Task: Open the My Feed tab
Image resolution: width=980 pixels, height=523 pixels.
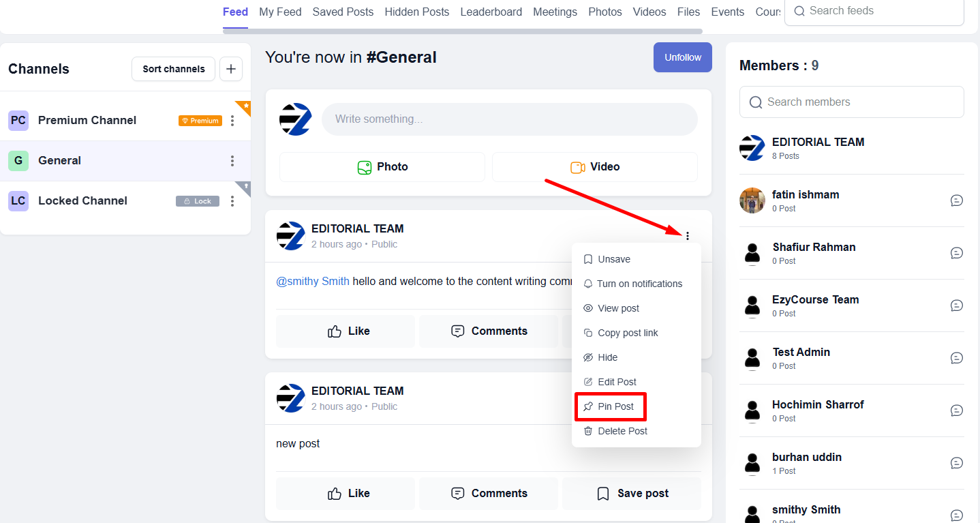Action: [280, 12]
